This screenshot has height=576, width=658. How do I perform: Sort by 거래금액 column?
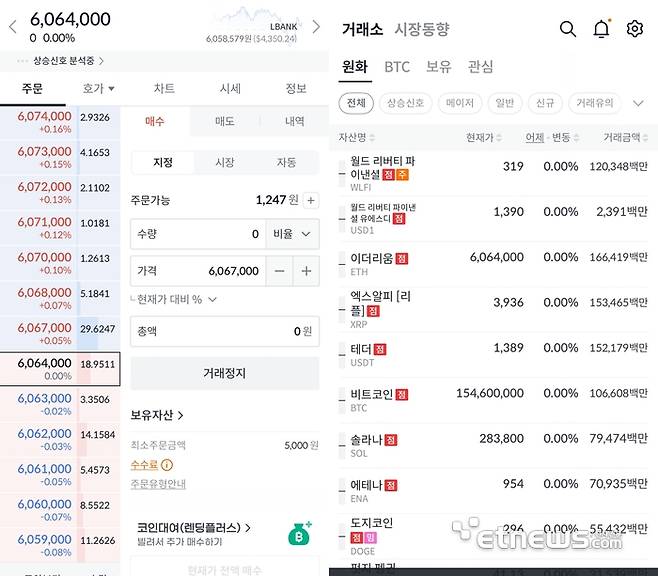coord(625,138)
